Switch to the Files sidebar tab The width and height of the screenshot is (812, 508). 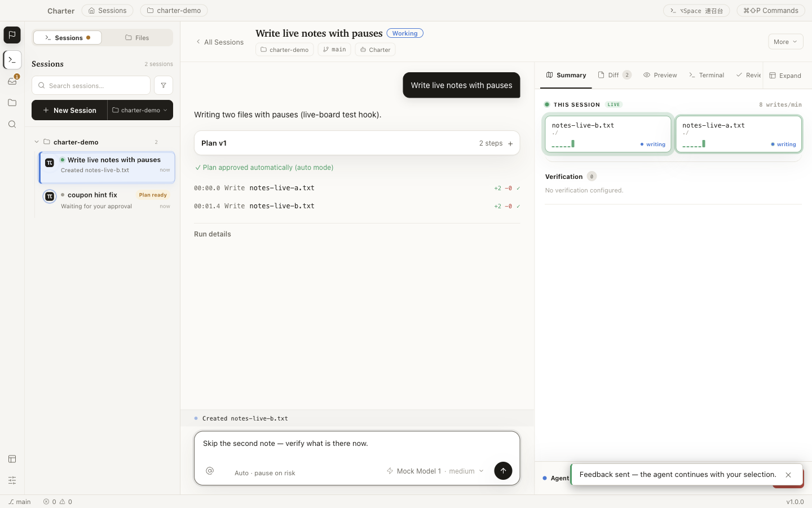click(137, 38)
